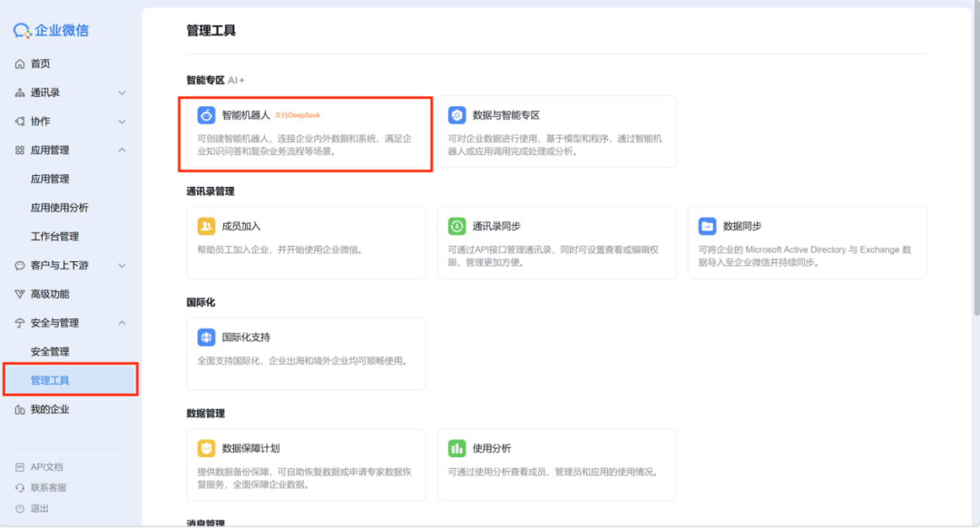Click 退出 to log out
Screen dimensions: 980x528
(x=39, y=509)
